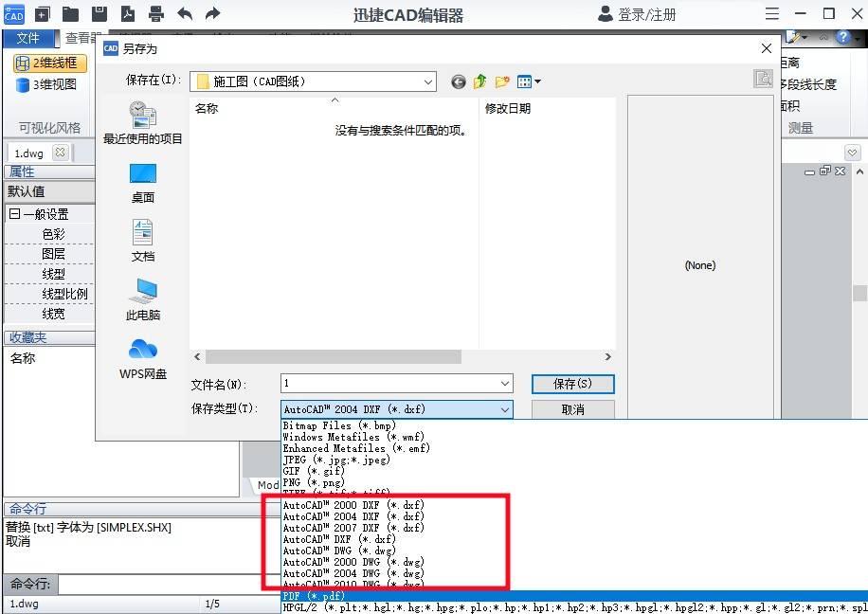This screenshot has width=868, height=614.
Task: Choose AutoCAD DWG (*.dwg) file type
Action: 339,551
